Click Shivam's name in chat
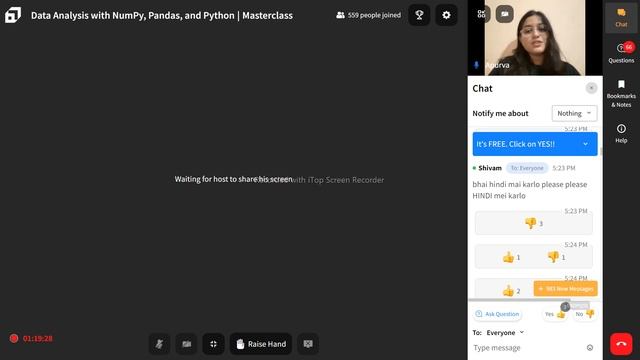This screenshot has height=360, width=640. pyautogui.click(x=490, y=168)
